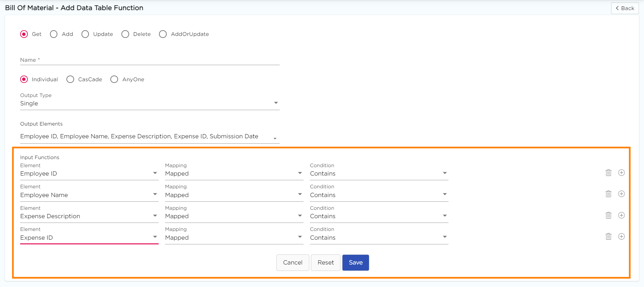Choose the AddOrUpdate radio button
644x287 pixels.
tap(163, 34)
